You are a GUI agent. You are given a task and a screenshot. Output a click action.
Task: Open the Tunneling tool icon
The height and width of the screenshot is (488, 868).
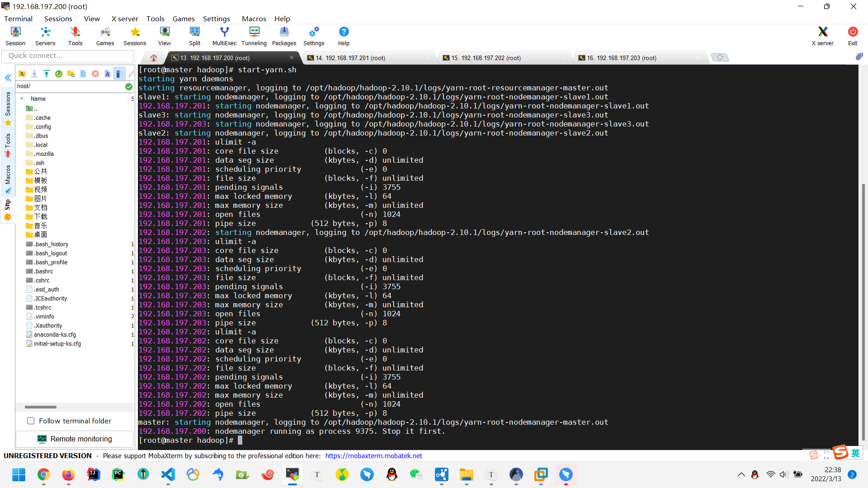point(254,36)
